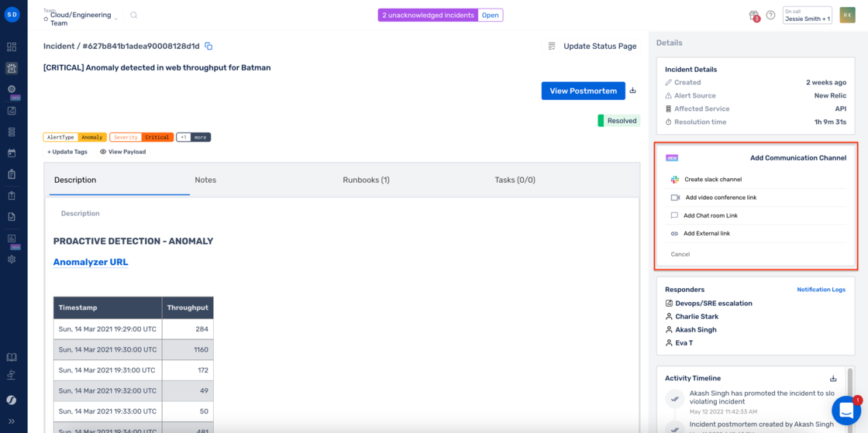Open the RK user avatar menu

[847, 15]
